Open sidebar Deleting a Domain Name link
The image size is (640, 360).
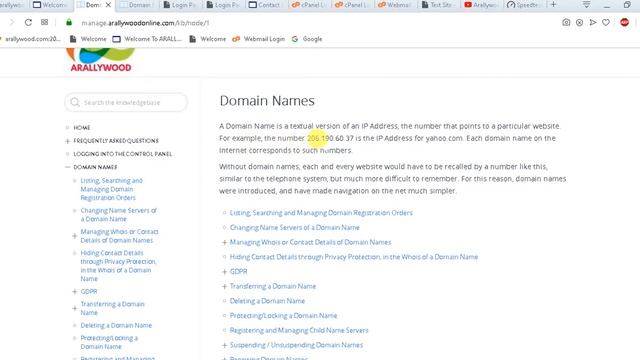click(116, 325)
